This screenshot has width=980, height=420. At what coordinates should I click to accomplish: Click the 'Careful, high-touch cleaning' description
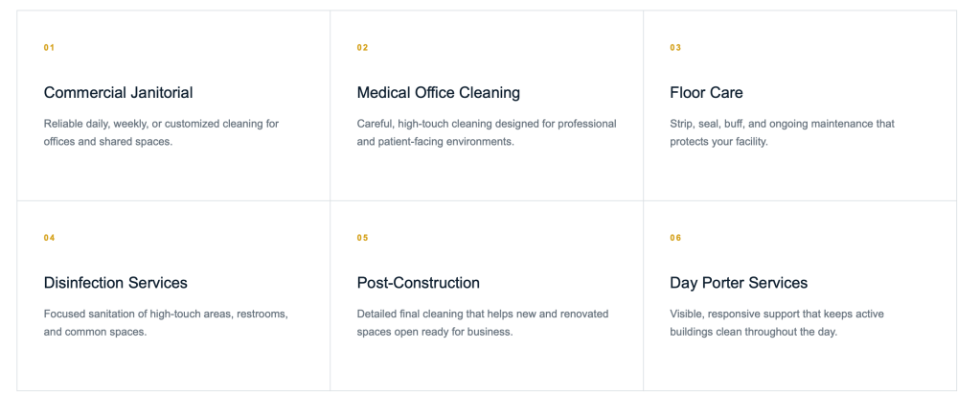487,132
